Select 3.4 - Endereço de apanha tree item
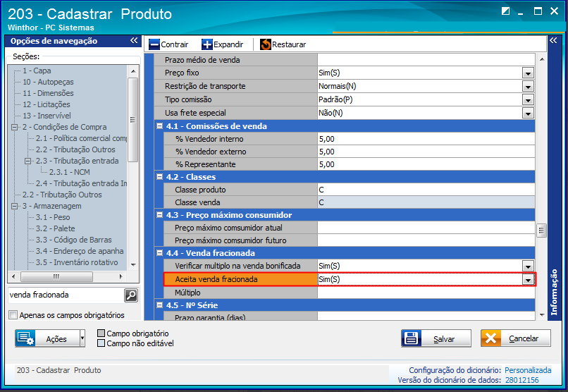The height and width of the screenshot is (392, 568). tap(80, 251)
